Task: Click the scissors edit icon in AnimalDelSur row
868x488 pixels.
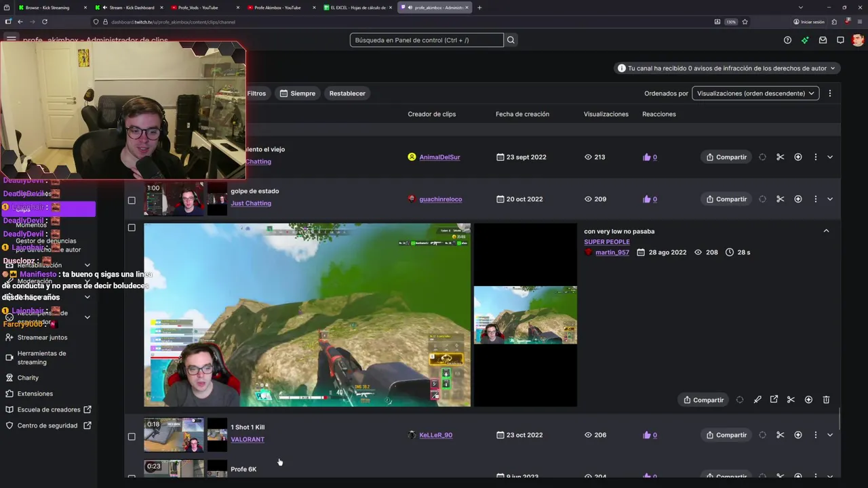Action: point(780,157)
